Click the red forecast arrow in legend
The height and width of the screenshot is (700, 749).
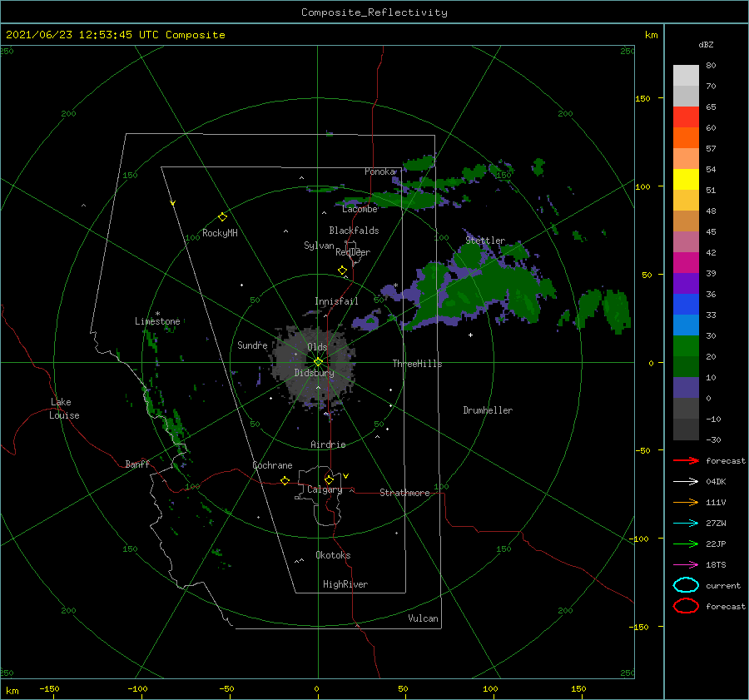(x=686, y=460)
